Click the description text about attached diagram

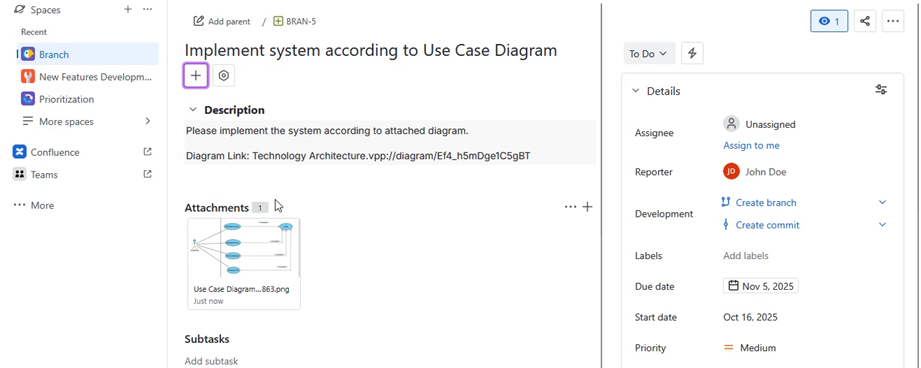[x=327, y=131]
